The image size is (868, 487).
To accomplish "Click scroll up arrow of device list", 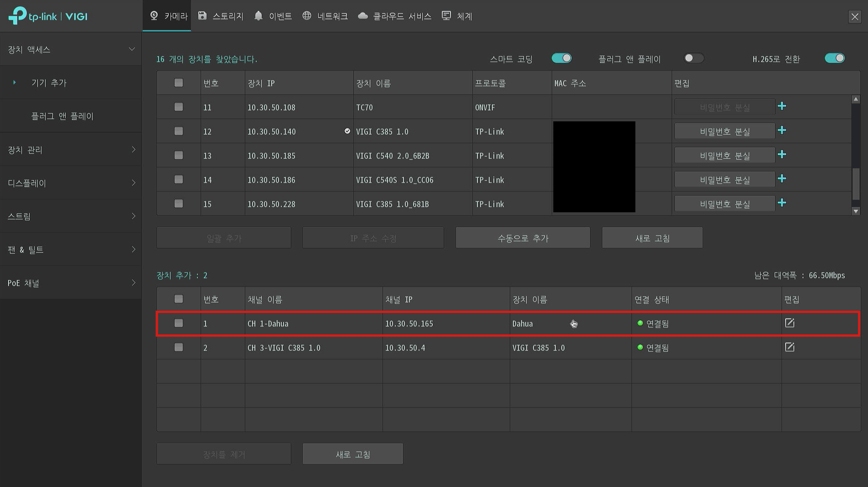I will pyautogui.click(x=856, y=99).
